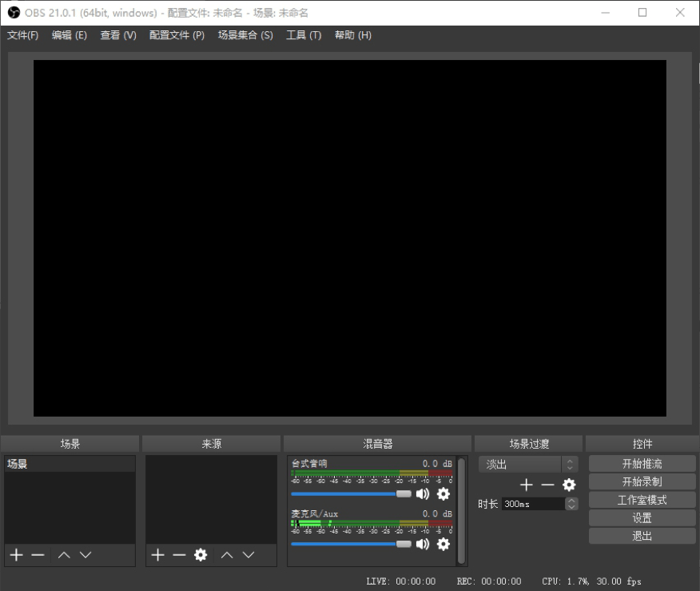Open the 工具 (T) menu
Viewport: 700px width, 591px height.
(304, 35)
